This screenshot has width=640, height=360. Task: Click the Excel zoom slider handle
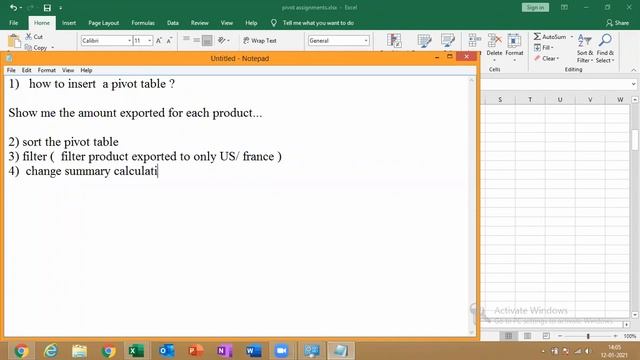point(588,336)
